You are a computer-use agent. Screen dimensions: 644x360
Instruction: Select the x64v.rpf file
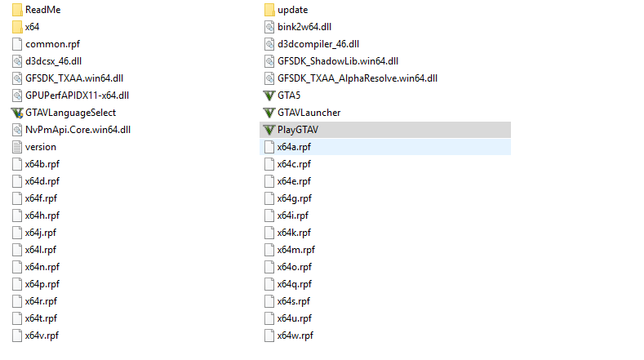36,336
